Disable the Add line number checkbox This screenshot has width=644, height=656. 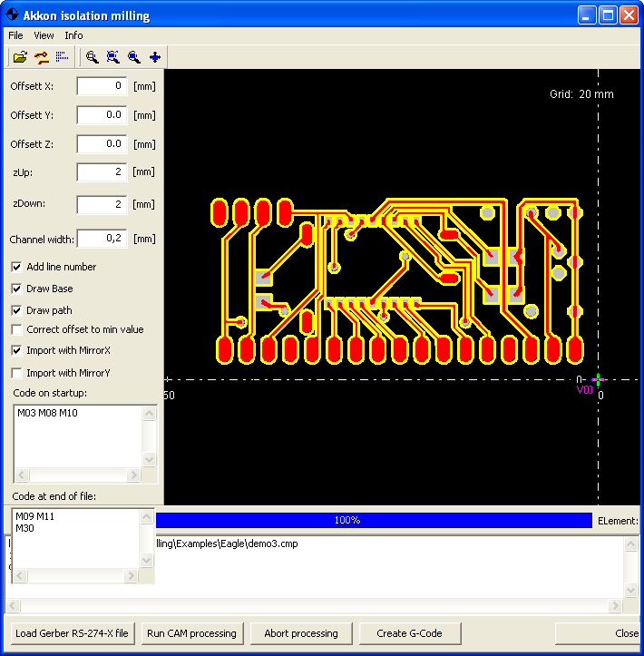click(17, 267)
